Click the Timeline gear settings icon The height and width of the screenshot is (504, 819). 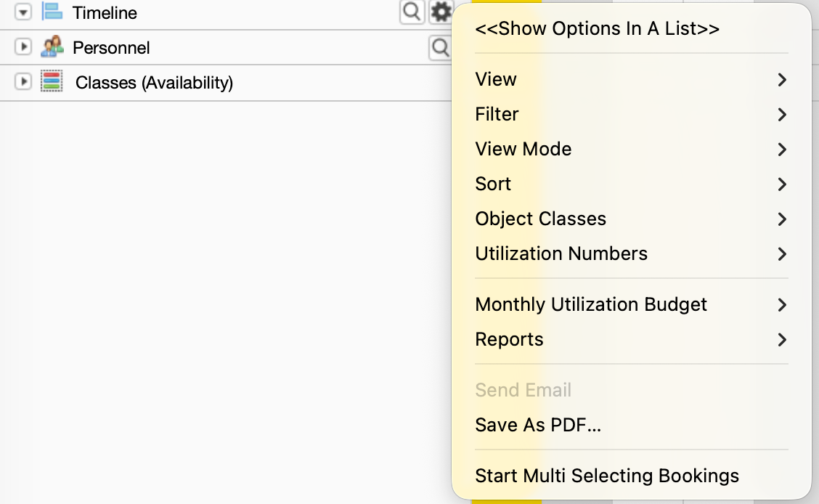[441, 12]
